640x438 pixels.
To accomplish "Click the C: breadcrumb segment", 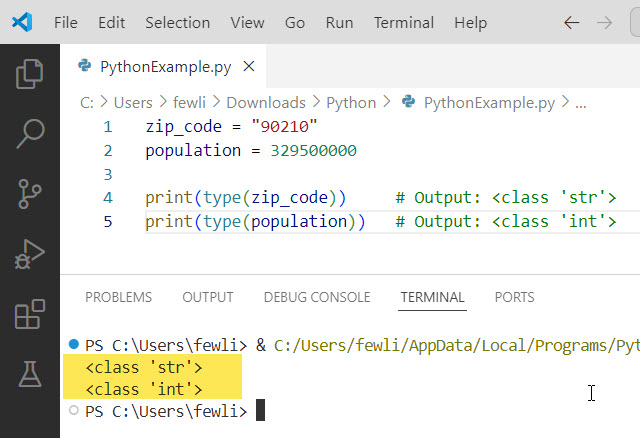I will coord(87,102).
